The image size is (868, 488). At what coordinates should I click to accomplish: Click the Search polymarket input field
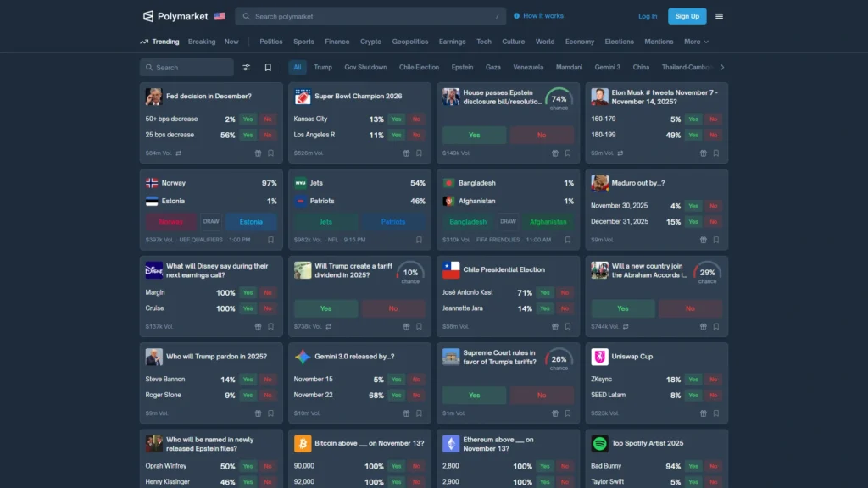pyautogui.click(x=370, y=16)
